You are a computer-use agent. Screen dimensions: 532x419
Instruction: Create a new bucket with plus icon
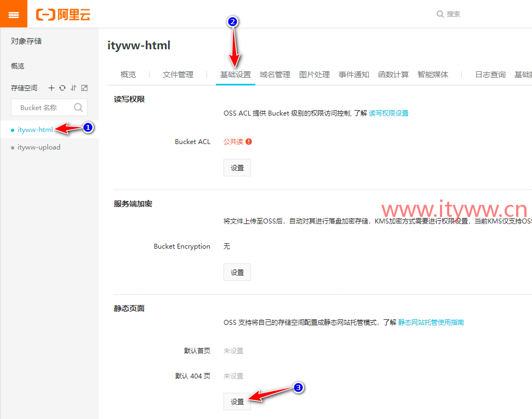52,88
